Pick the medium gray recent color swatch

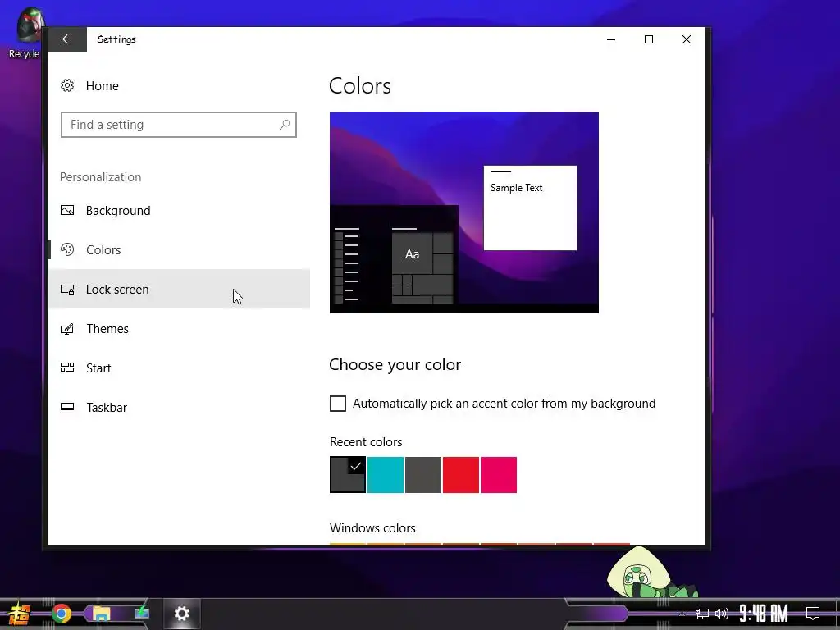tap(423, 475)
